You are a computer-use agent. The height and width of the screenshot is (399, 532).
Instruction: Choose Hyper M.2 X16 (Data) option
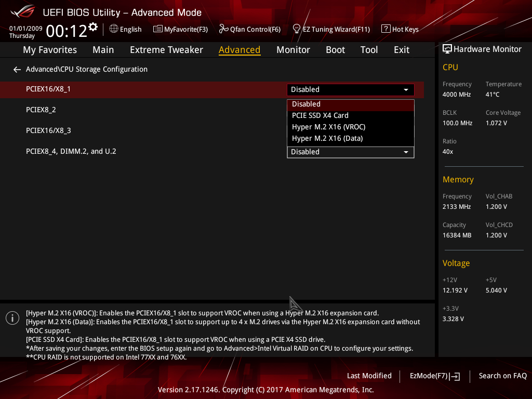(x=351, y=138)
